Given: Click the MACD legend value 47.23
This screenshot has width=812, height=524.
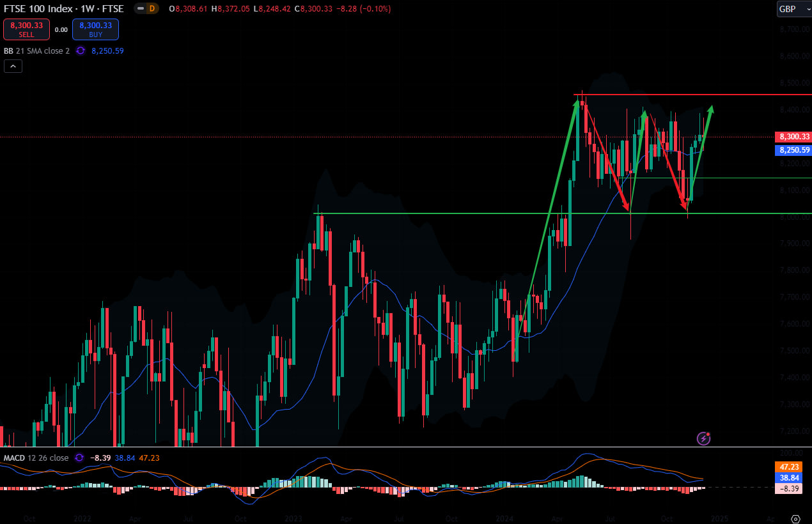Looking at the screenshot, I should pyautogui.click(x=149, y=458).
